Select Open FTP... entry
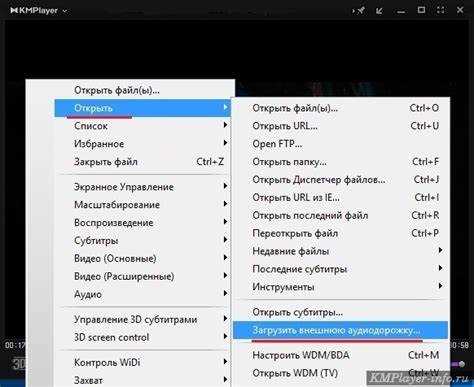The width and height of the screenshot is (474, 387). pos(340,144)
